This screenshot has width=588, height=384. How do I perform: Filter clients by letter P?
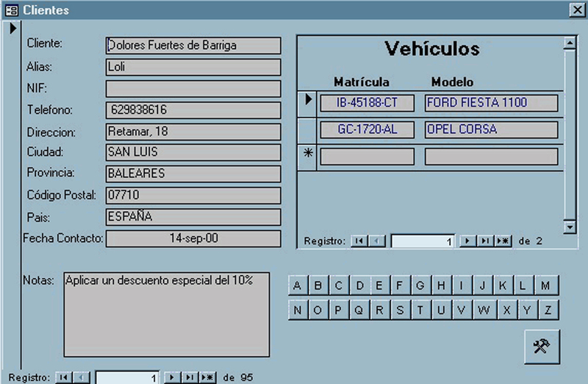click(339, 310)
